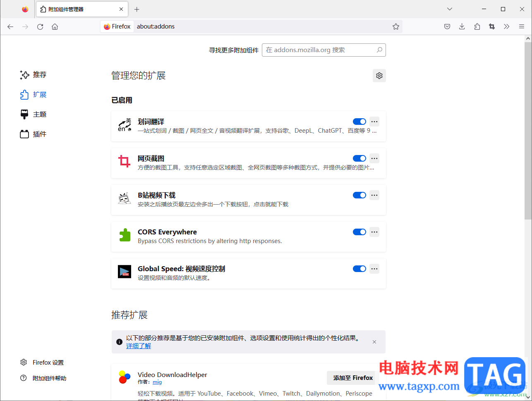The image size is (532, 401).
Task: Open more options for B站视频下载
Action: click(374, 195)
